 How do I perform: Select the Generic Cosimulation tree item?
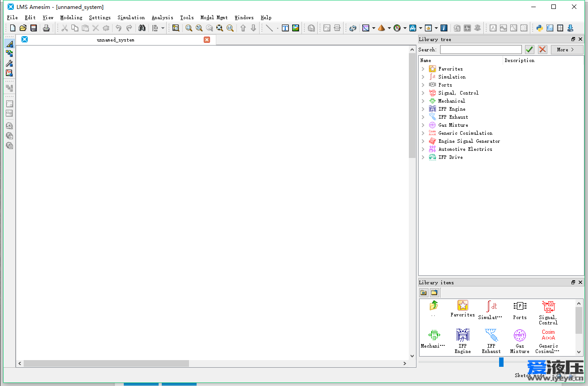[466, 133]
